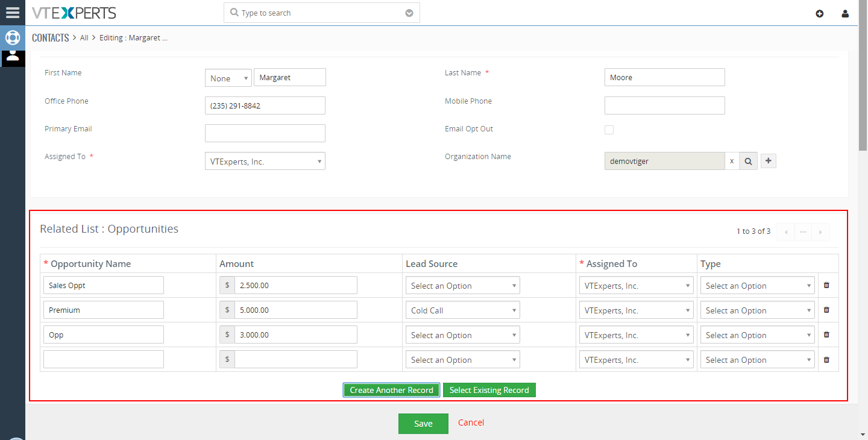Image resolution: width=868 pixels, height=440 pixels.
Task: Clear the demovtiger organization with x
Action: pyautogui.click(x=732, y=161)
